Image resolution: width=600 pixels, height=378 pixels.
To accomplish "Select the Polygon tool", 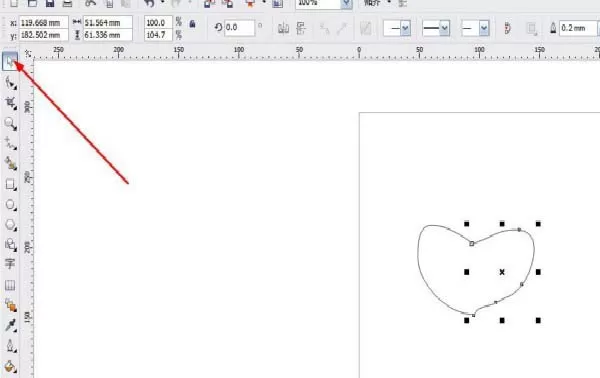I will point(10,225).
